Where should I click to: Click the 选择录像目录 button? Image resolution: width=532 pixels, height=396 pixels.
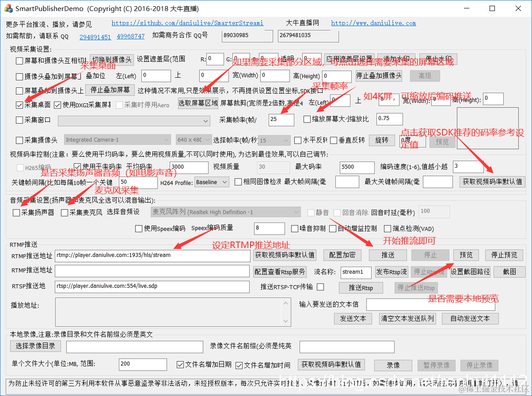click(x=35, y=346)
